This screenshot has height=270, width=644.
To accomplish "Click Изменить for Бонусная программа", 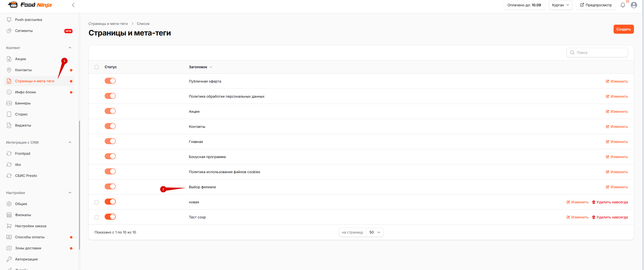I will click(x=617, y=157).
